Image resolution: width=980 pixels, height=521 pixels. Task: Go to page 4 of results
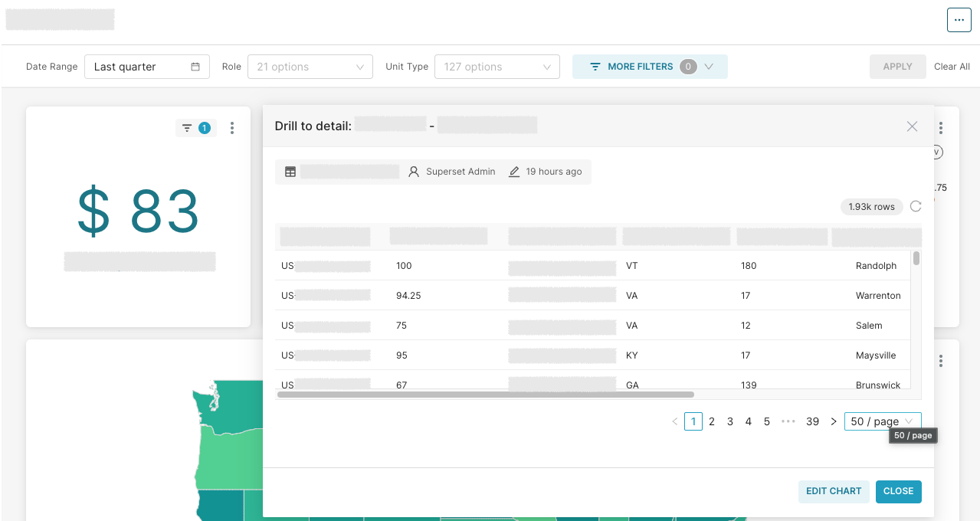pyautogui.click(x=749, y=421)
